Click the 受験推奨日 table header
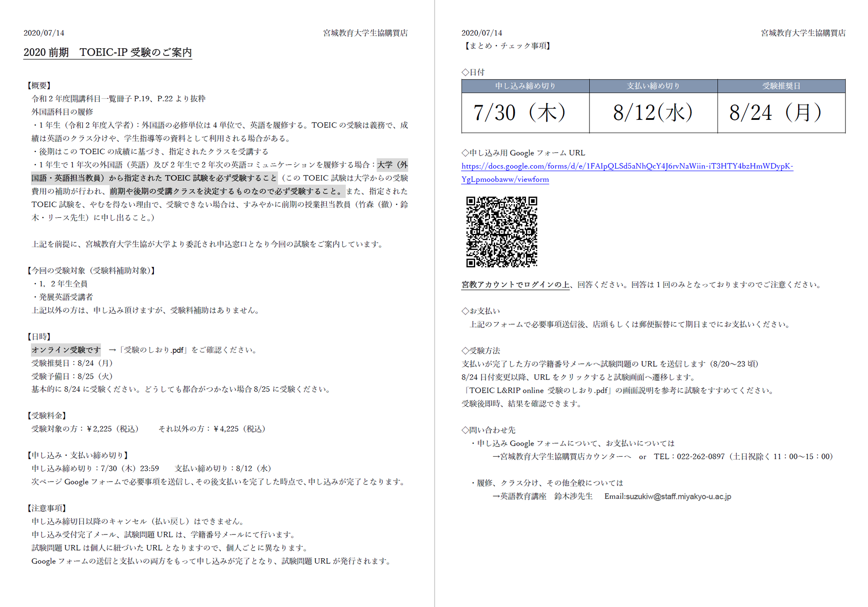868x607 pixels. click(x=781, y=86)
